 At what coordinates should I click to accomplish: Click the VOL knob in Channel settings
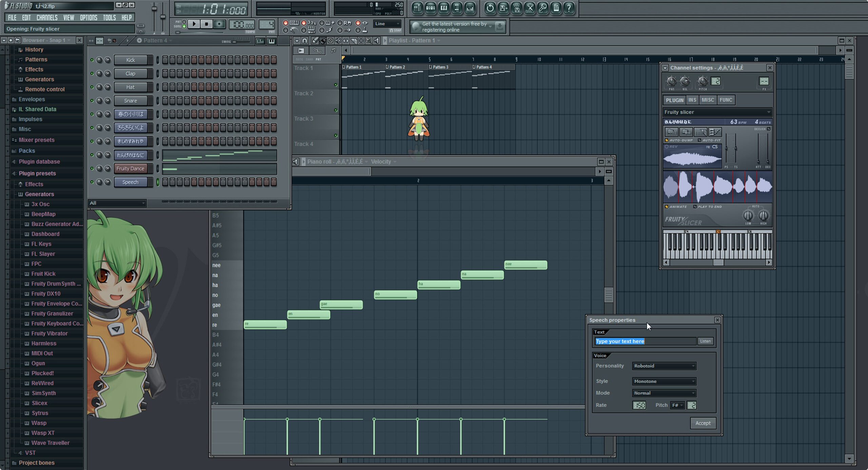685,81
